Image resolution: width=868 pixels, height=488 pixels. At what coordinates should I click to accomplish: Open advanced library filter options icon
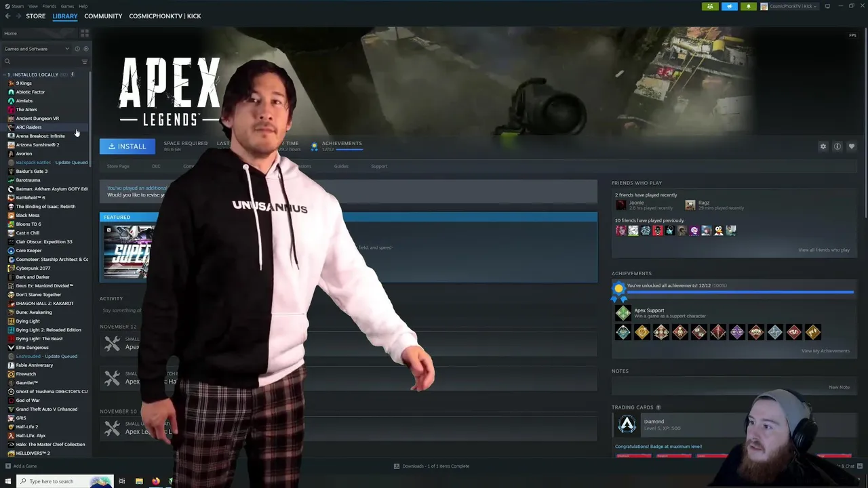[x=85, y=62]
